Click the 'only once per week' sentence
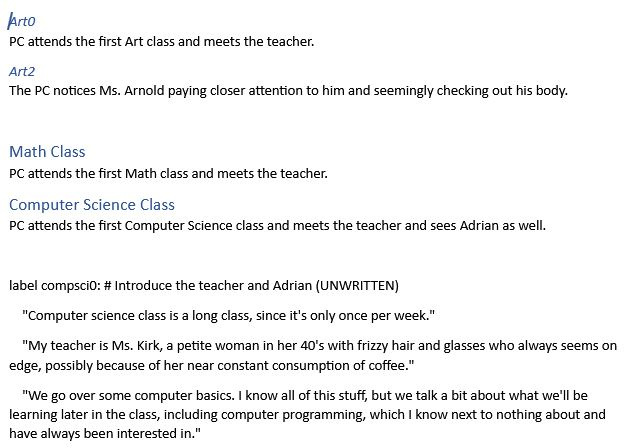 point(228,316)
